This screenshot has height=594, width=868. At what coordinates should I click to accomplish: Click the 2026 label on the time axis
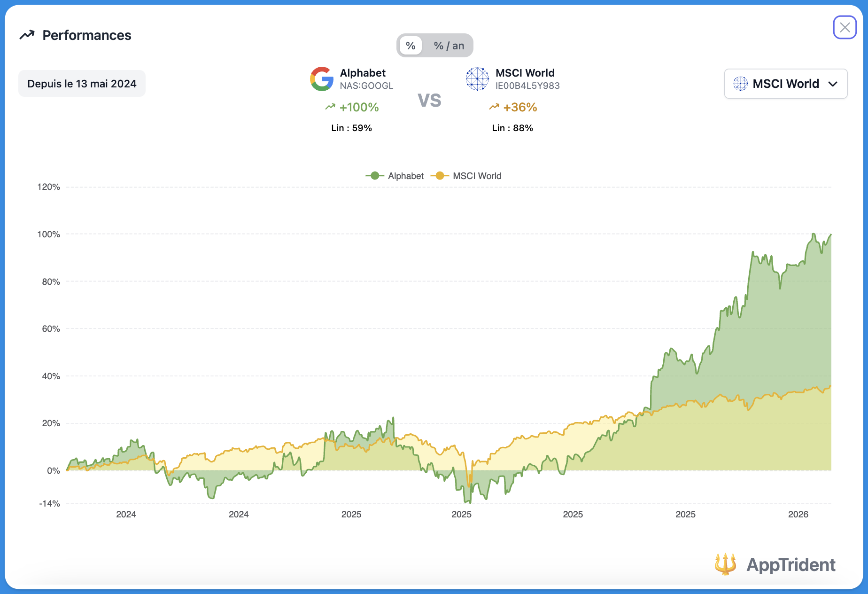click(x=798, y=514)
